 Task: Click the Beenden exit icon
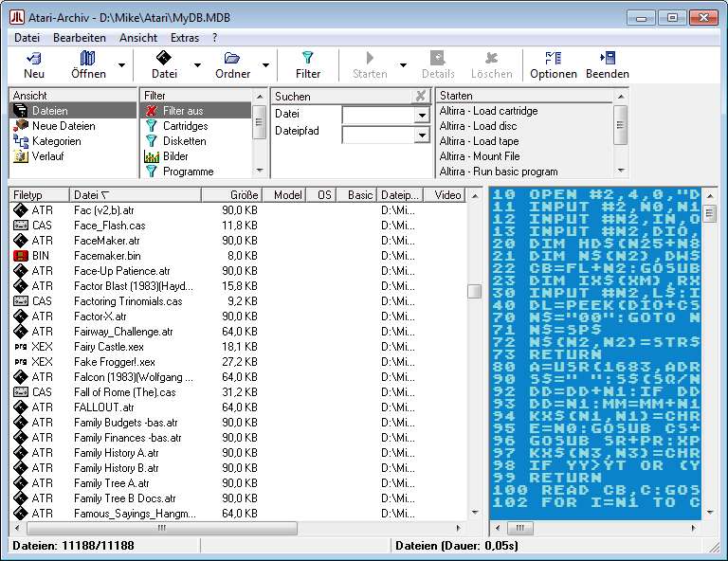(x=608, y=58)
